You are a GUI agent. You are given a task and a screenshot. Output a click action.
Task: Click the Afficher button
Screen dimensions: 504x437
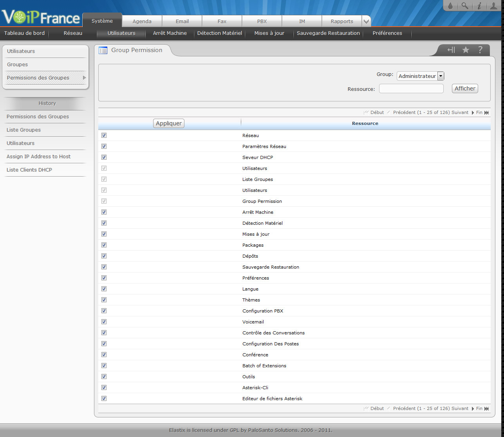(x=465, y=88)
